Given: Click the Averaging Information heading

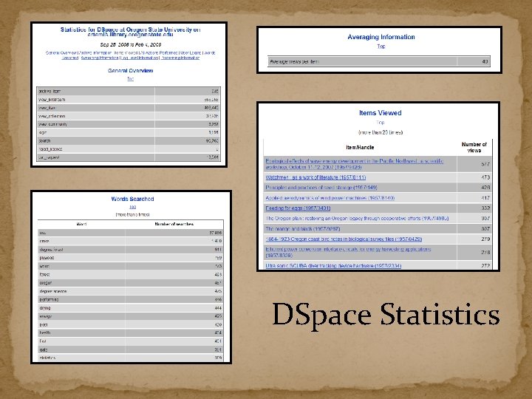Looking at the screenshot, I should tap(381, 37).
